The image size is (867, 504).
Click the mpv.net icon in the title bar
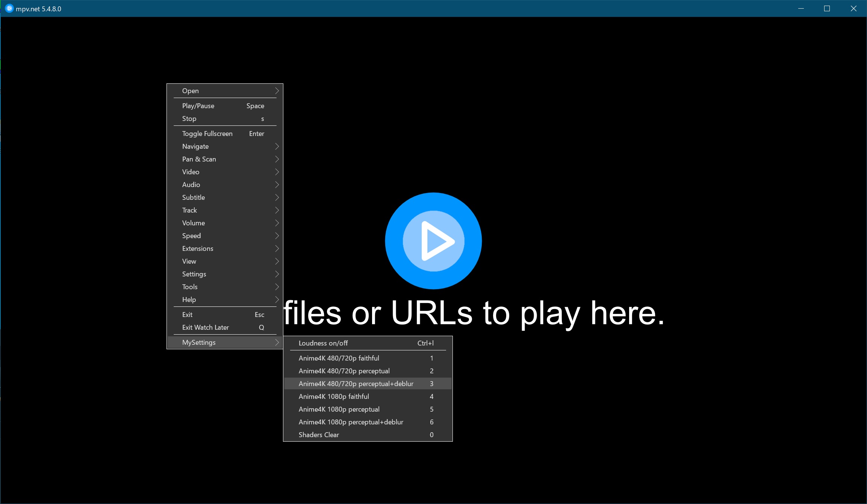[9, 8]
